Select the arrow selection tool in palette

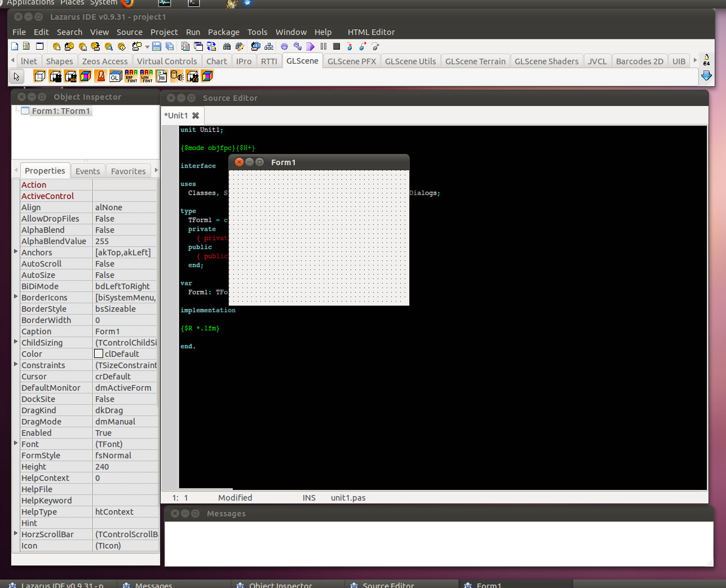(x=16, y=76)
